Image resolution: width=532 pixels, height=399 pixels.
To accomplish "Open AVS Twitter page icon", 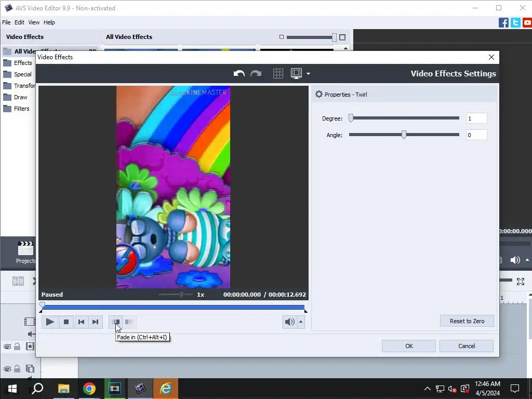I will click(x=515, y=23).
